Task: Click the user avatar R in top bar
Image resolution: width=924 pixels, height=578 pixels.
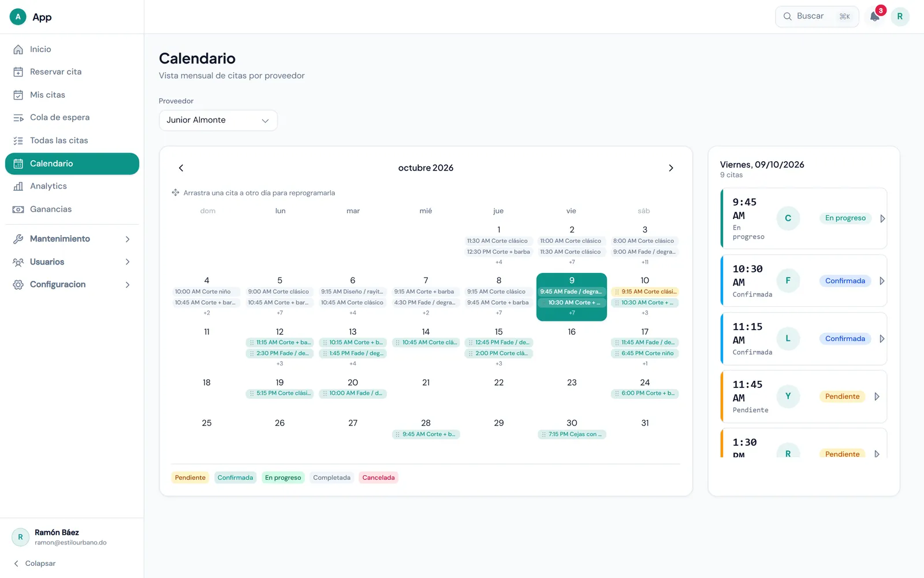Action: [x=900, y=17]
